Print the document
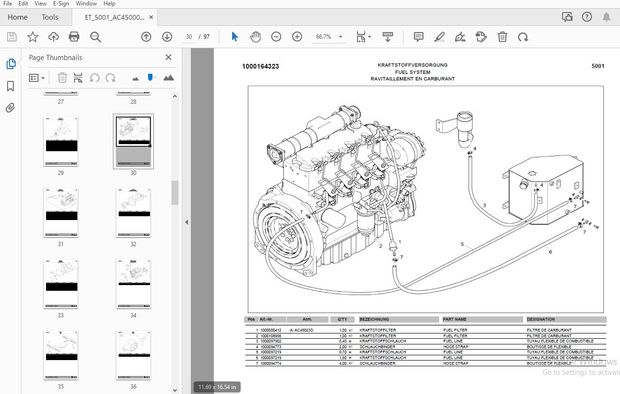Screen dimensions: 620x394 pos(74,37)
